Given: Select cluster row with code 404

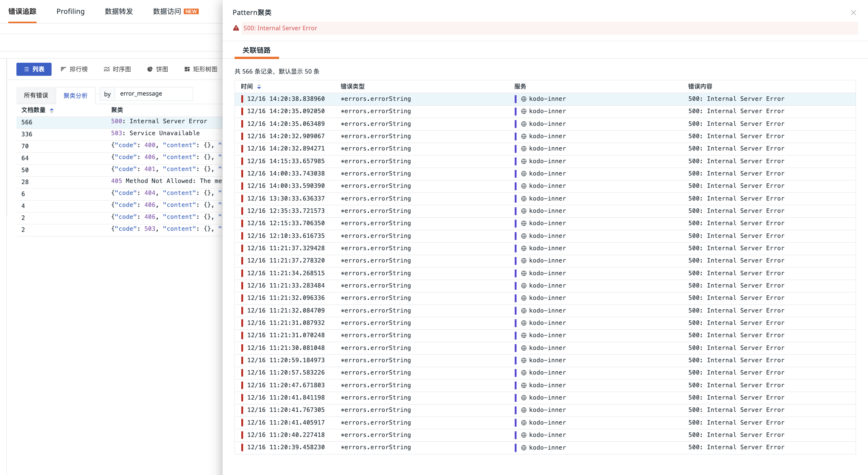Looking at the screenshot, I should [x=120, y=194].
